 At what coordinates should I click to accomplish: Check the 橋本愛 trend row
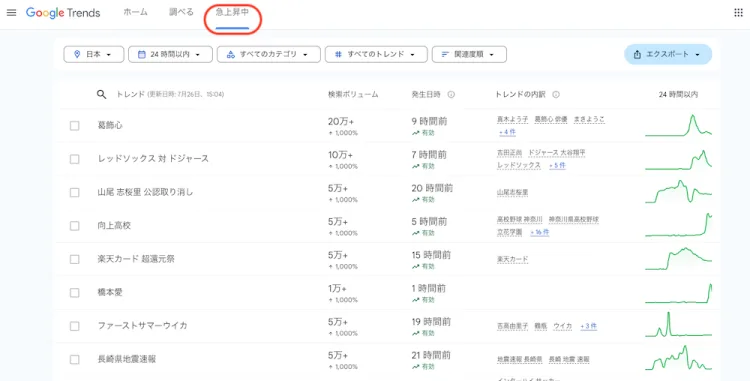coord(75,293)
